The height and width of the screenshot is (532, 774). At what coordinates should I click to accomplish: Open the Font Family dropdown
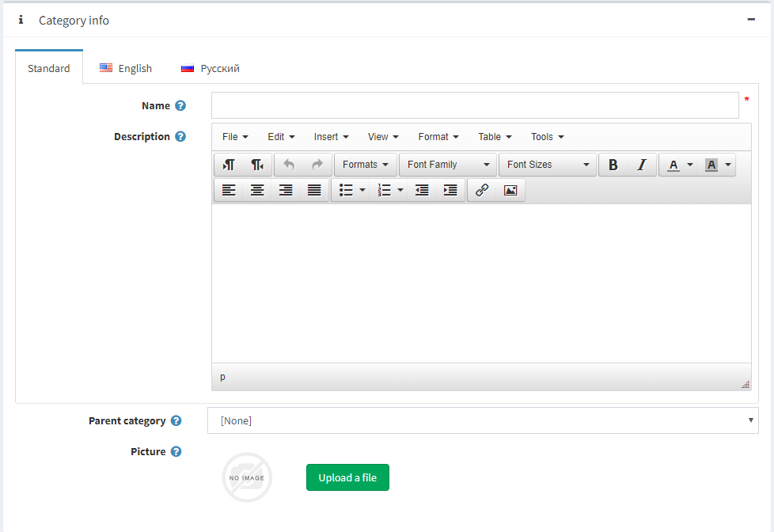(448, 165)
